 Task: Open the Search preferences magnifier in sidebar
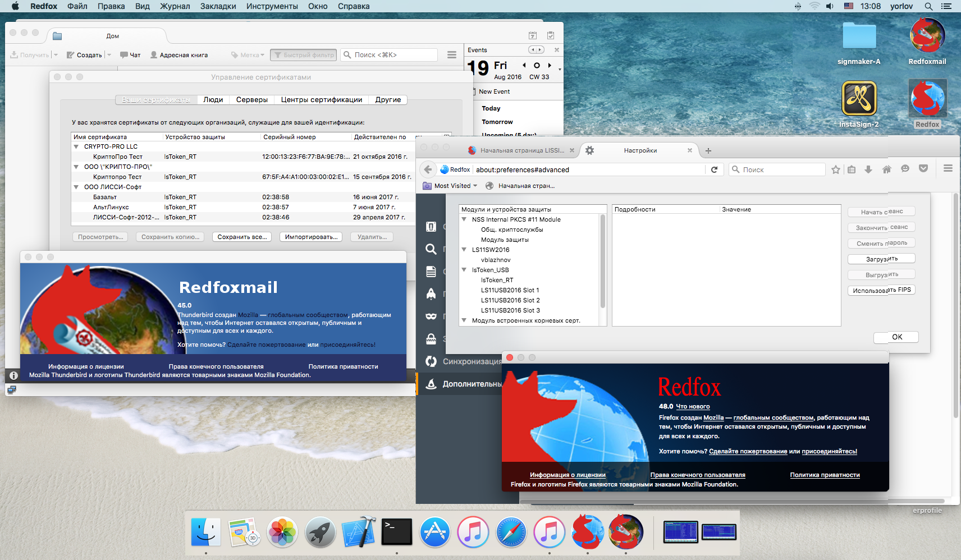tap(431, 249)
